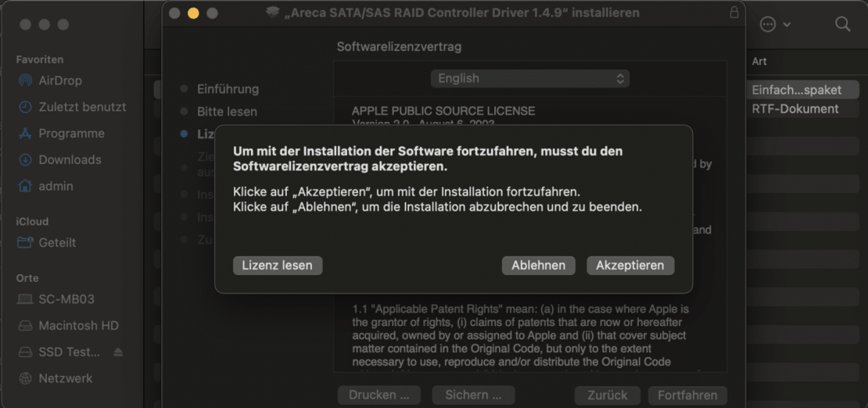Image resolution: width=868 pixels, height=408 pixels.
Task: Open Netzwerk in the sidebar
Action: pos(65,378)
